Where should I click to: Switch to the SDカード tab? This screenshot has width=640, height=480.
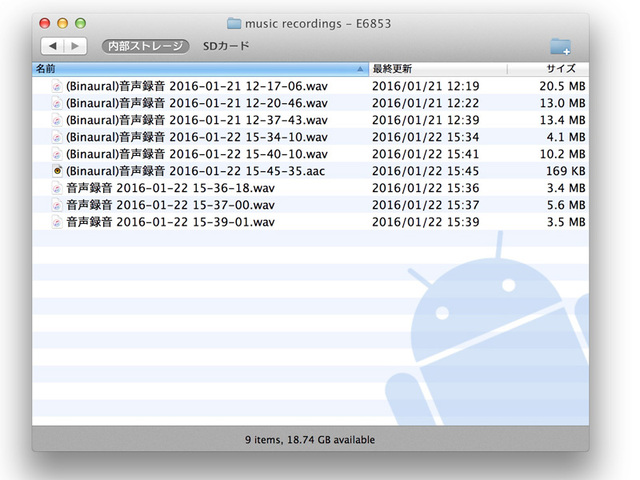(226, 46)
